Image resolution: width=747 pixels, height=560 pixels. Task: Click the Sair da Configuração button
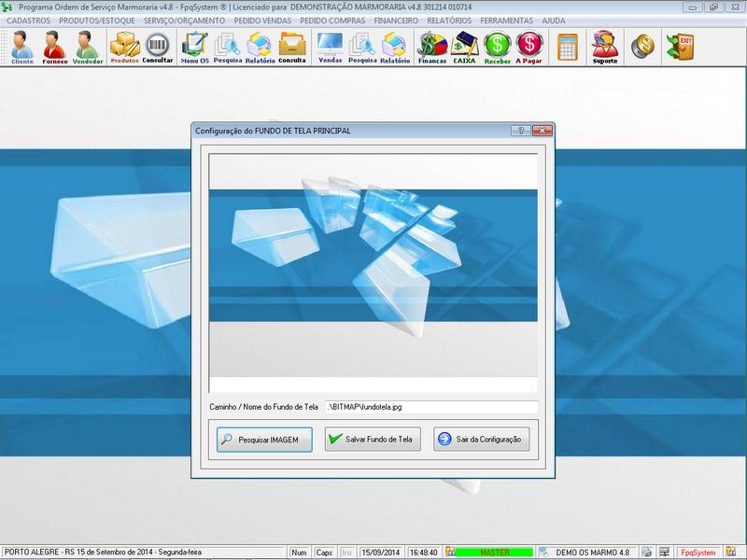(x=481, y=439)
